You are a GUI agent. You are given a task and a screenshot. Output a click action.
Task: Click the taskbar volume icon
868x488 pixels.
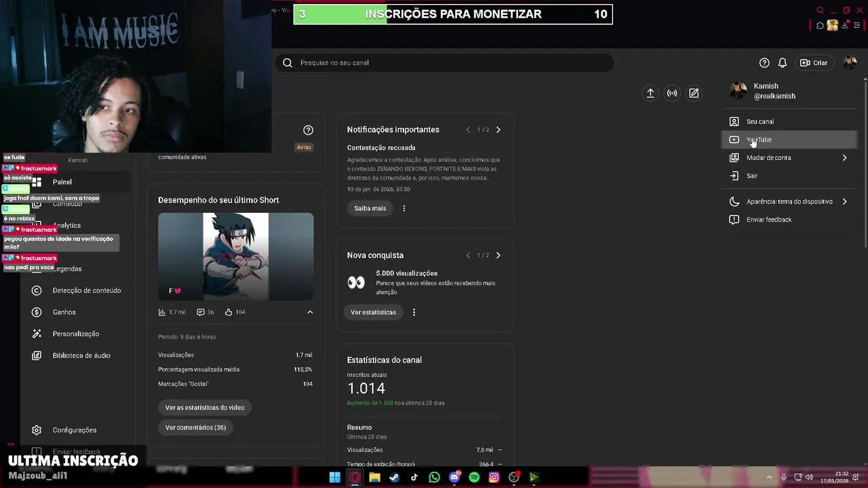tap(809, 477)
